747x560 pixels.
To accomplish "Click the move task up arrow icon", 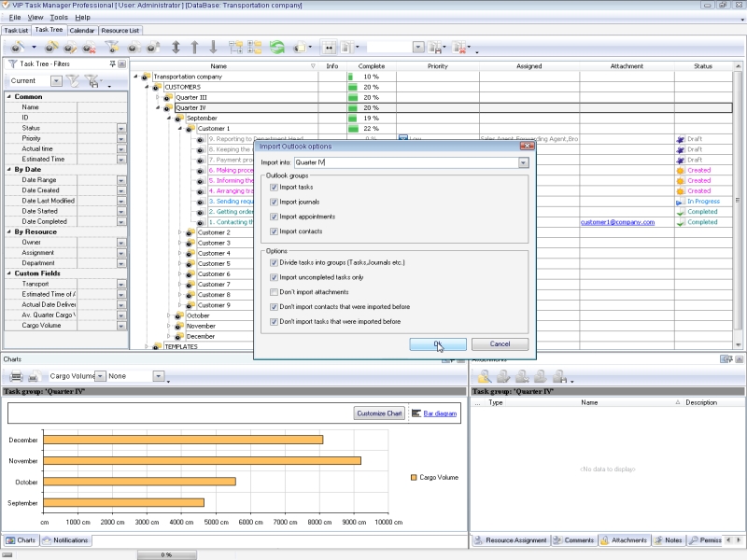I will 194,47.
